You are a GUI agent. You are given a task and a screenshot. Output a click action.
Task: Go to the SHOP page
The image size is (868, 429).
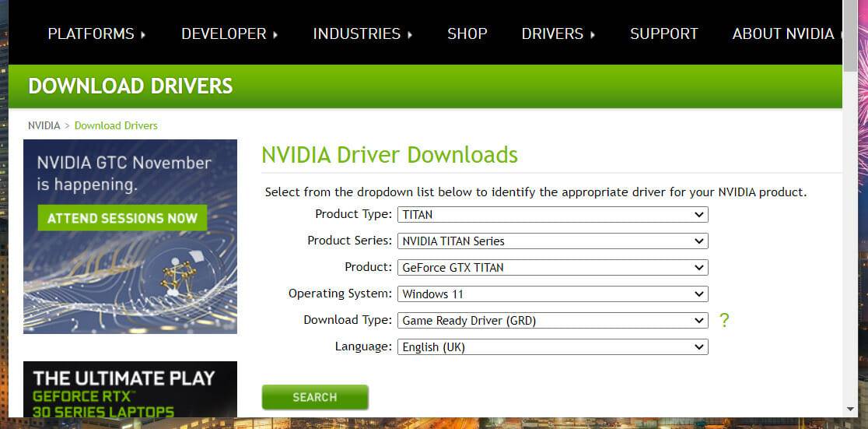[x=467, y=34]
